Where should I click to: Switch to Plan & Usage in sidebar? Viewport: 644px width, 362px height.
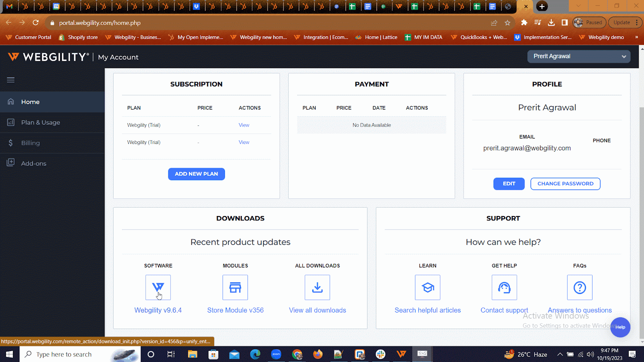(40, 122)
